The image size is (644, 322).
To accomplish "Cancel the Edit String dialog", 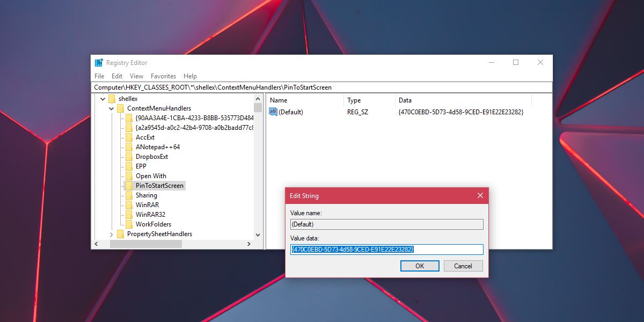I will [x=463, y=266].
